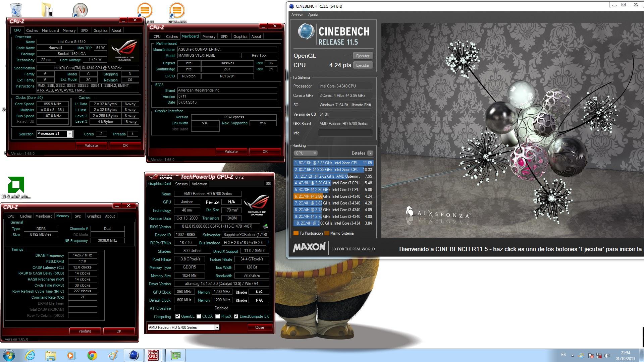Click the GPU-Z BIOS Version field

pyautogui.click(x=217, y=226)
